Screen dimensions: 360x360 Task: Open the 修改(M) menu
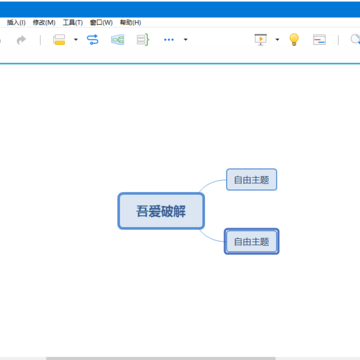click(44, 23)
